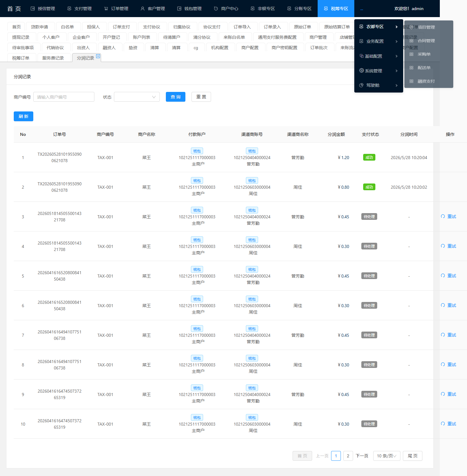Click the retry icon in row No 10
Image resolution: width=467 pixels, height=476 pixels.
443,424
